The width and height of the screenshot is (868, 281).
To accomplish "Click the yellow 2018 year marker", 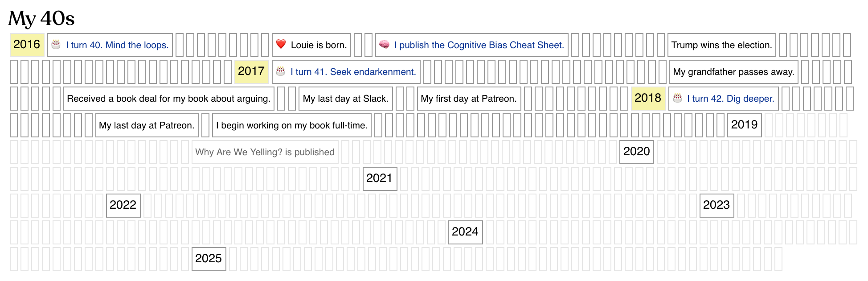I will tap(648, 98).
